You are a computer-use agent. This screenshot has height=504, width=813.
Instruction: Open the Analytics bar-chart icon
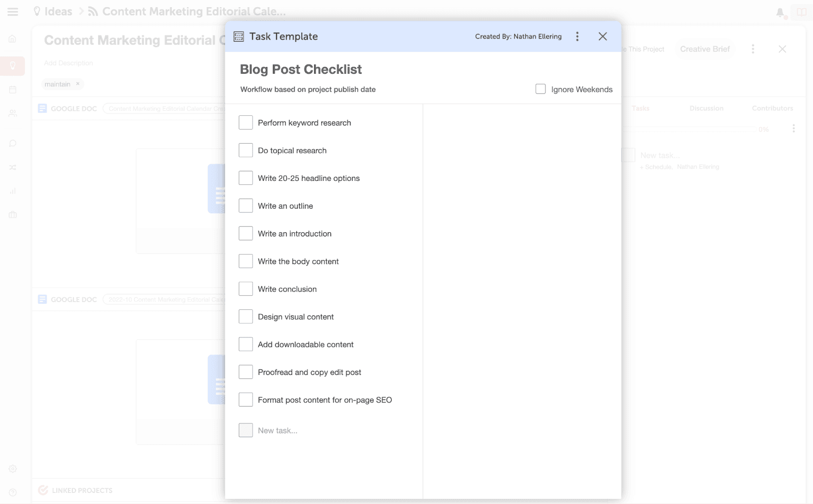(12, 191)
